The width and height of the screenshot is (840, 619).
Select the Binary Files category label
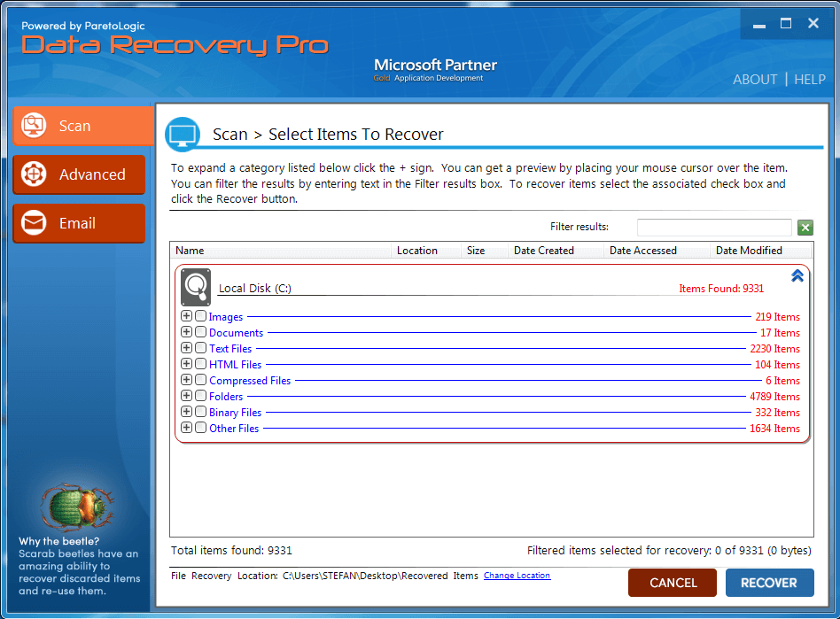tap(235, 413)
